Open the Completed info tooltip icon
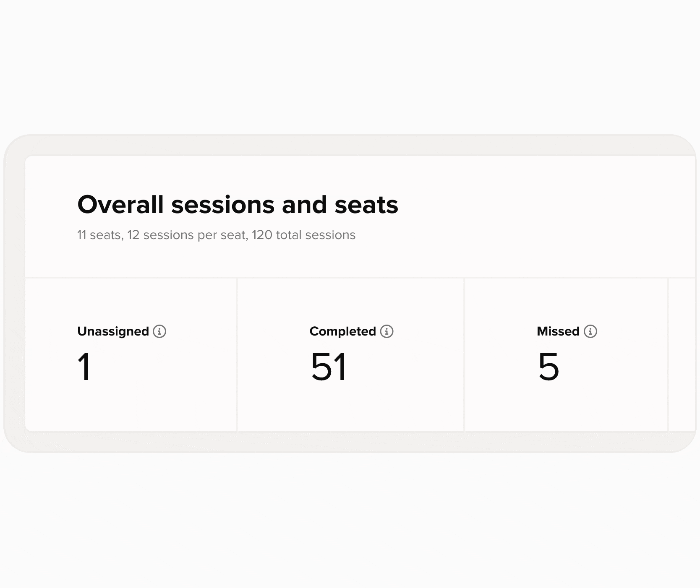The width and height of the screenshot is (700, 588). [x=387, y=331]
